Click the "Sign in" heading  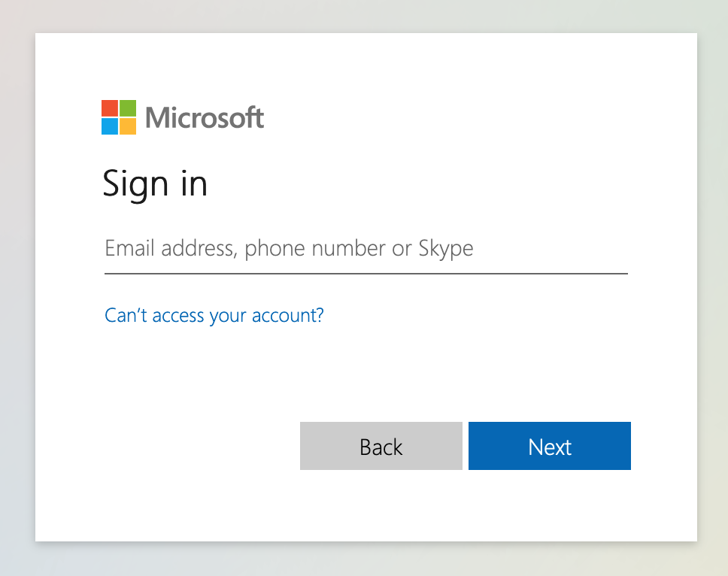click(155, 183)
